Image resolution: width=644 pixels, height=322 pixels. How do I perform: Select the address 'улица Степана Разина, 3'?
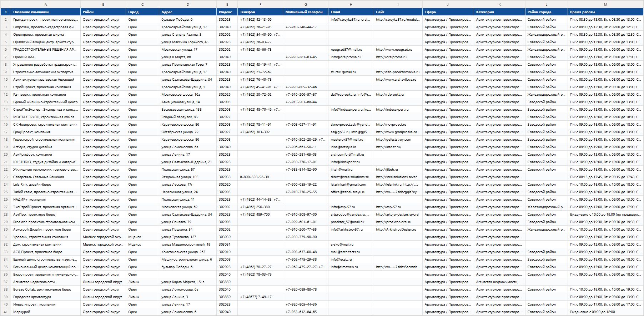188,35
